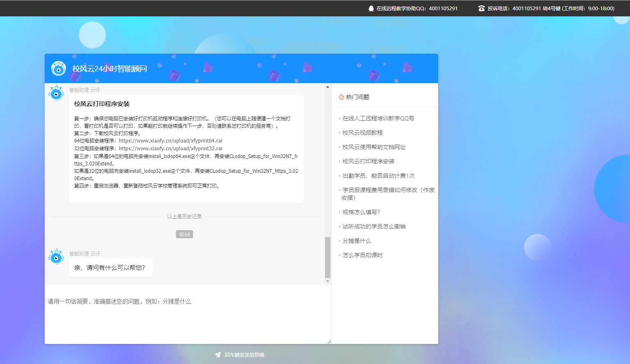The image size is (630, 364).
Task: Click the 热门问题 heading
Action: (x=357, y=97)
